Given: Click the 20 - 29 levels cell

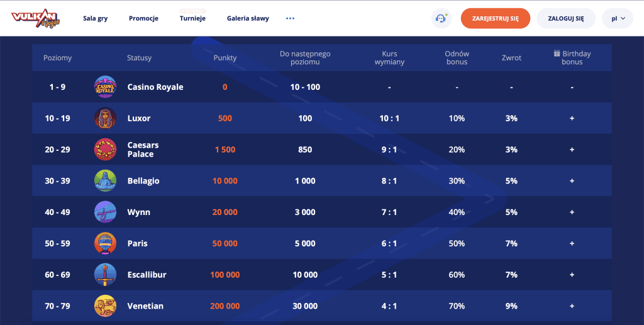Looking at the screenshot, I should [57, 150].
